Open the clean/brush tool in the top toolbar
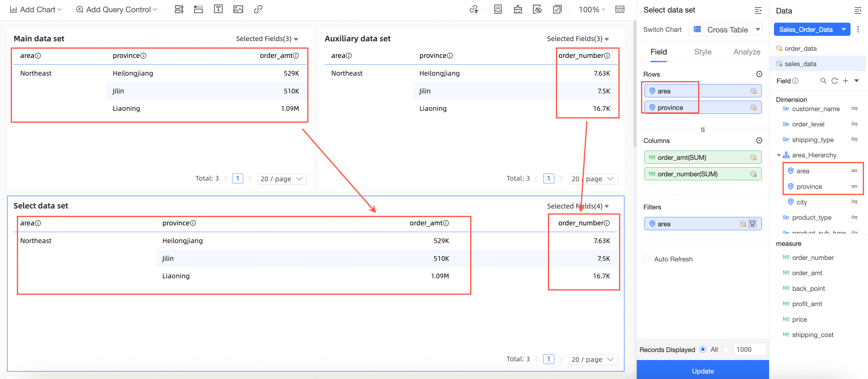 point(518,9)
